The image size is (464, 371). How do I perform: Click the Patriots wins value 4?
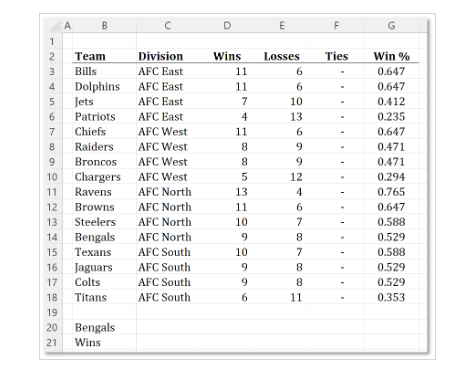pyautogui.click(x=244, y=117)
